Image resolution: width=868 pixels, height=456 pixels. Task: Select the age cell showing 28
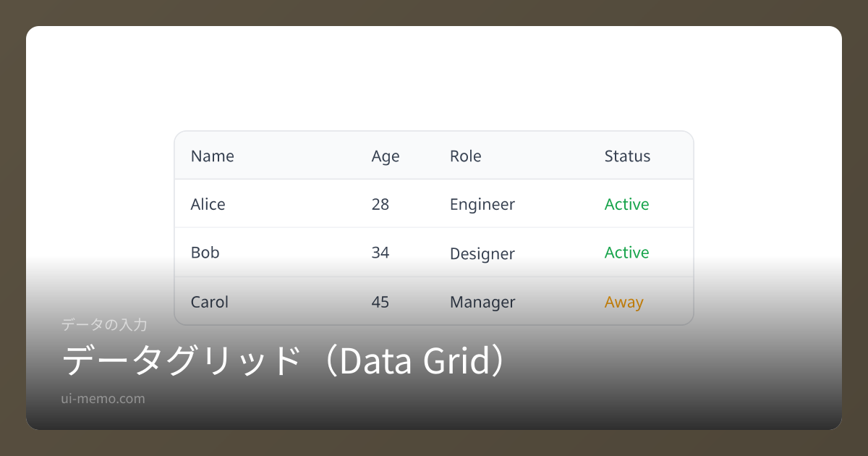click(380, 205)
